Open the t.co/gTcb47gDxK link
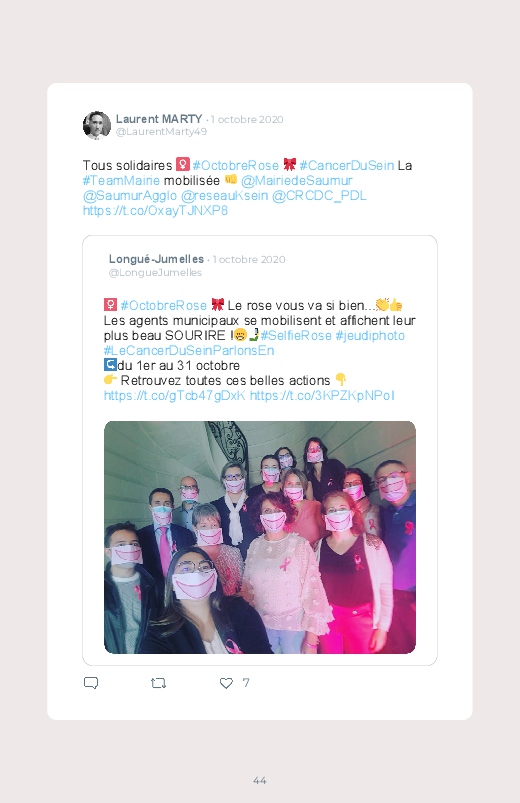The width and height of the screenshot is (520, 803). (175, 395)
